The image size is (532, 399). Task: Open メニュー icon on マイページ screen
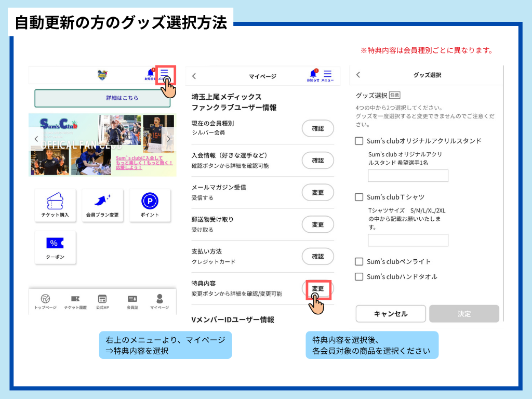click(327, 76)
